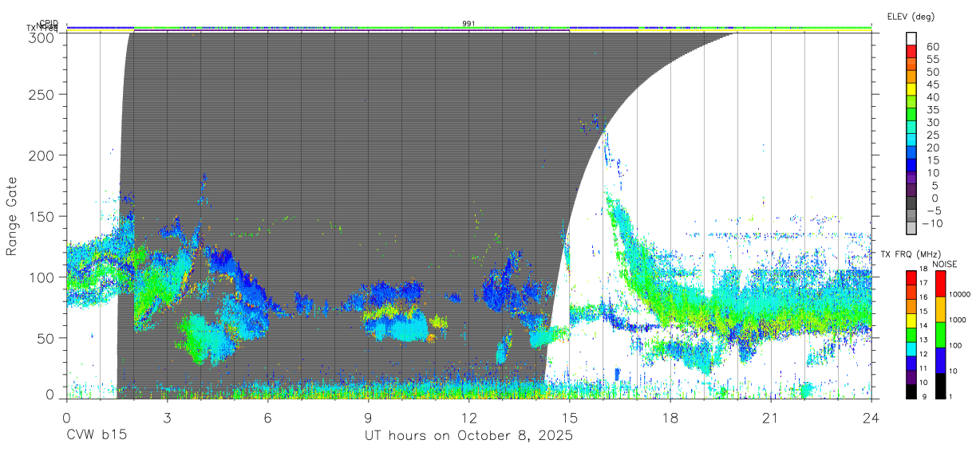This screenshot has width=980, height=452.
Task: Click the '45' label on ELEV scale
Action: [x=932, y=85]
